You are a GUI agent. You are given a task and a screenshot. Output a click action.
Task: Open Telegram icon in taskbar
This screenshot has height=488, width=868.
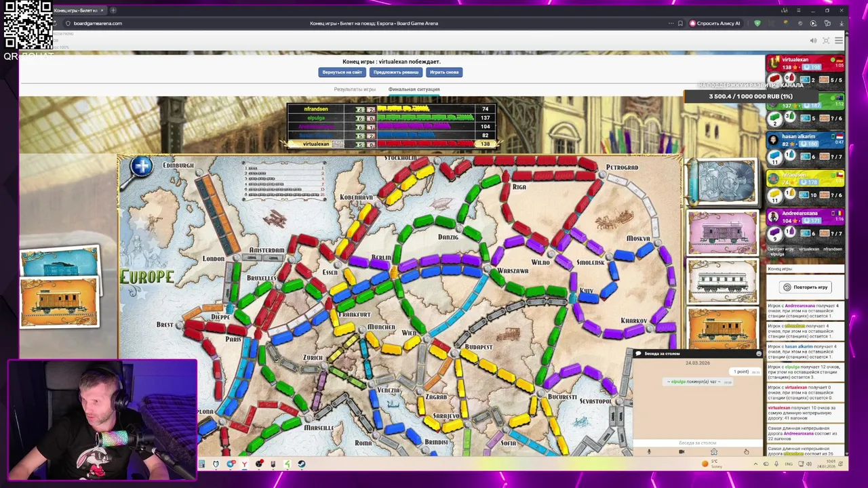[x=230, y=464]
